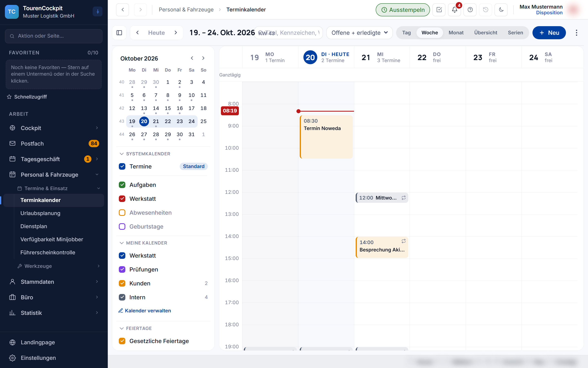This screenshot has height=368, width=588.
Task: Collapse the Systemkalender section
Action: [145, 154]
